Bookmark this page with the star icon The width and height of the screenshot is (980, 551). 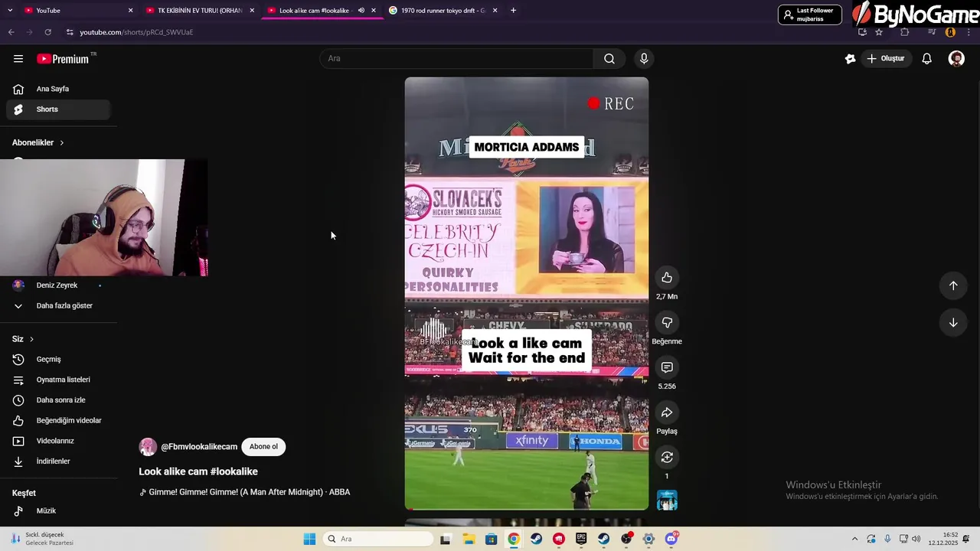click(x=879, y=32)
